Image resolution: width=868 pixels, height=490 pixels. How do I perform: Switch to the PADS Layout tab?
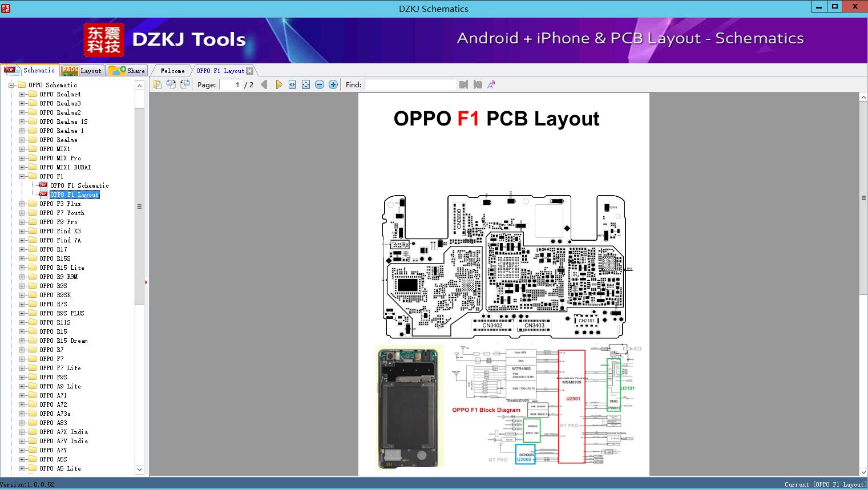click(x=82, y=71)
